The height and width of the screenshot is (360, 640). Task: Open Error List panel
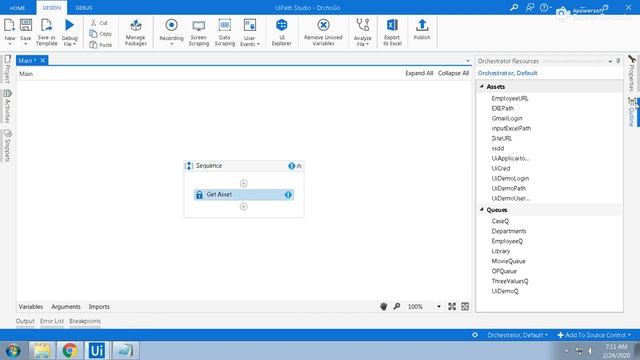tap(52, 321)
